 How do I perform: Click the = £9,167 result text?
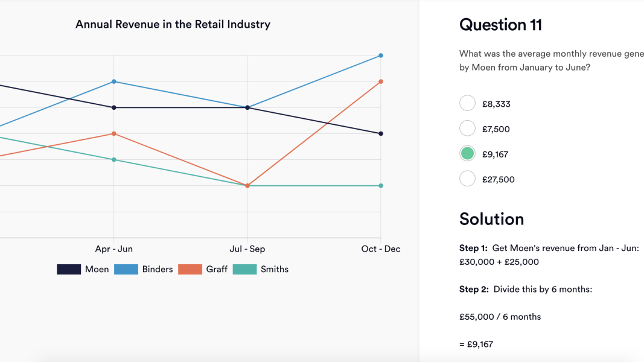[476, 345]
